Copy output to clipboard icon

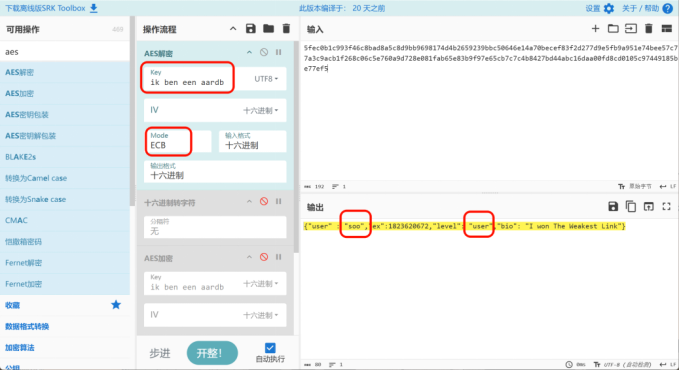(x=631, y=206)
